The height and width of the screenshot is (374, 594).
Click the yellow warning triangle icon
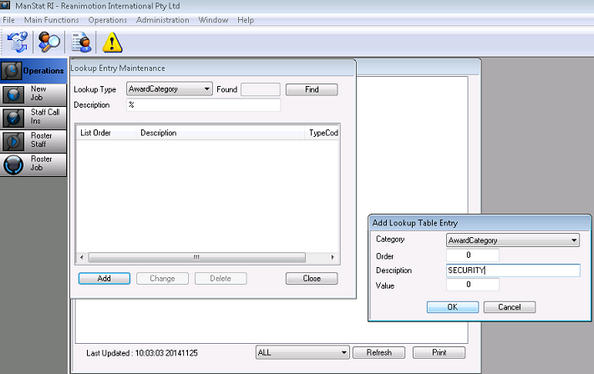(112, 42)
